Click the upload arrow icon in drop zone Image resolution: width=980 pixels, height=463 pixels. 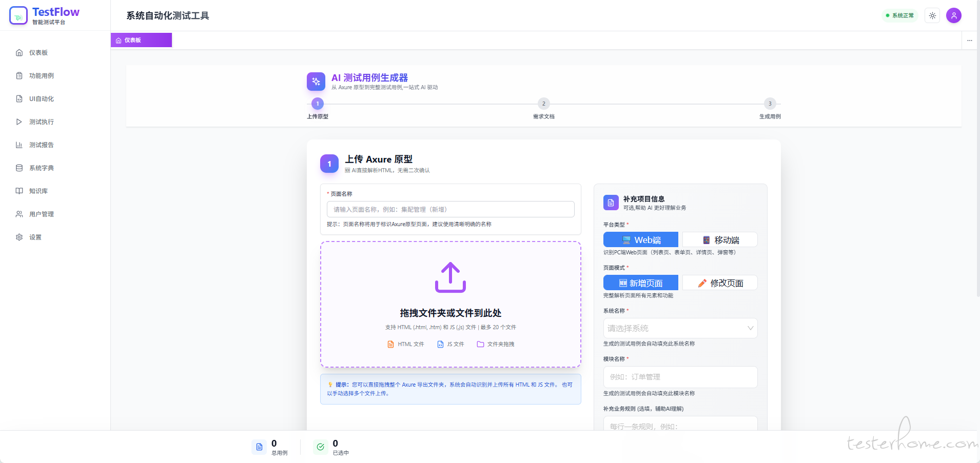point(450,277)
